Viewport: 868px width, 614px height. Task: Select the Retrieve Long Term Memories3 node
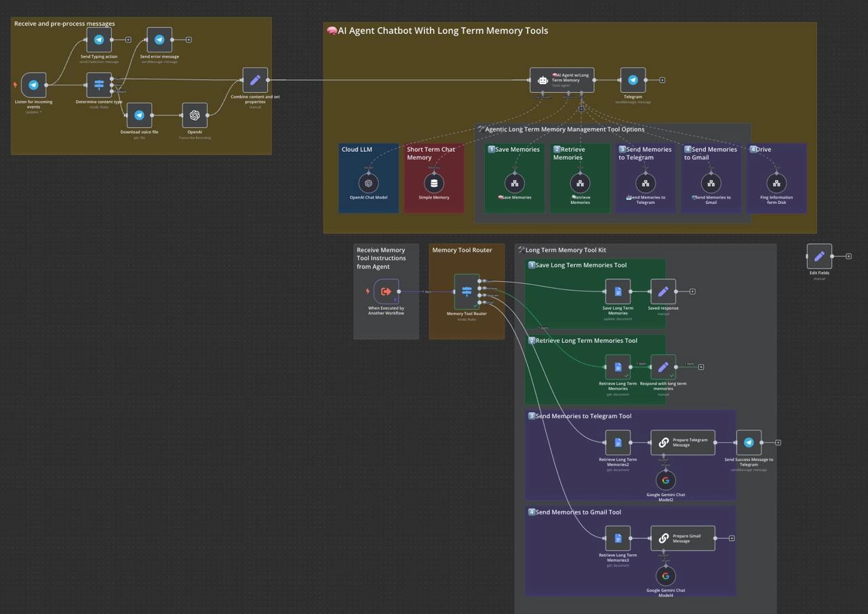coord(618,538)
